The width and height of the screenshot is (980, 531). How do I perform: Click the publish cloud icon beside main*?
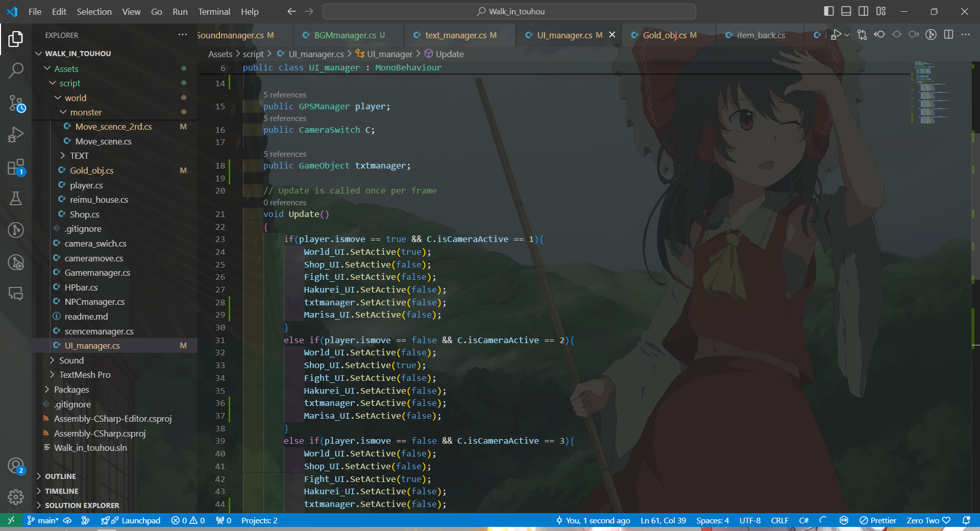pos(67,520)
